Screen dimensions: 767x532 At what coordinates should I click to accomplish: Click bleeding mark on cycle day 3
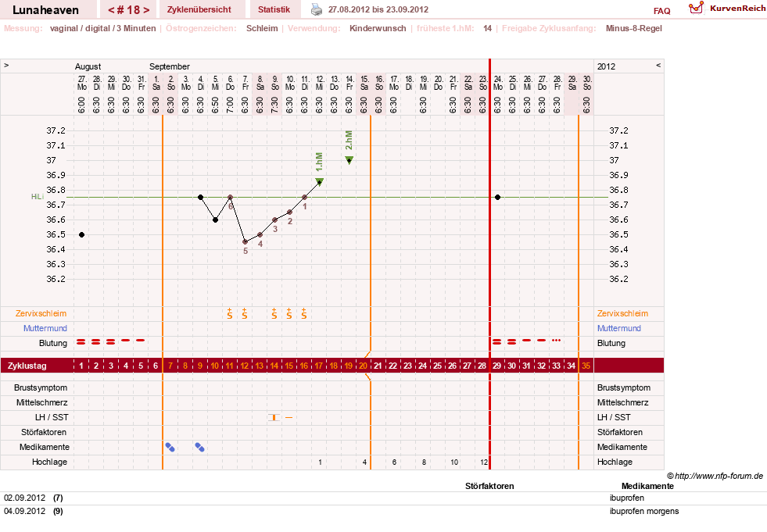pyautogui.click(x=111, y=342)
